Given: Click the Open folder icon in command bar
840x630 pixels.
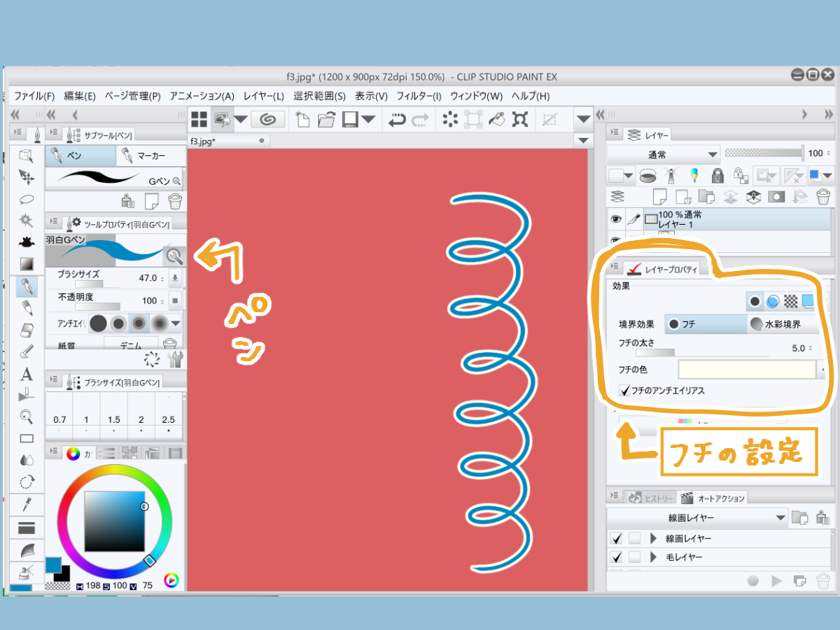Looking at the screenshot, I should [x=326, y=120].
